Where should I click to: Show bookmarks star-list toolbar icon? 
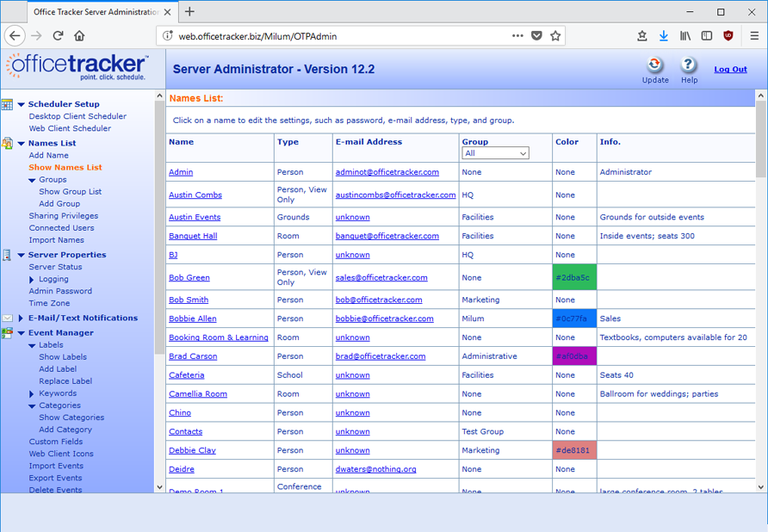[x=642, y=36]
